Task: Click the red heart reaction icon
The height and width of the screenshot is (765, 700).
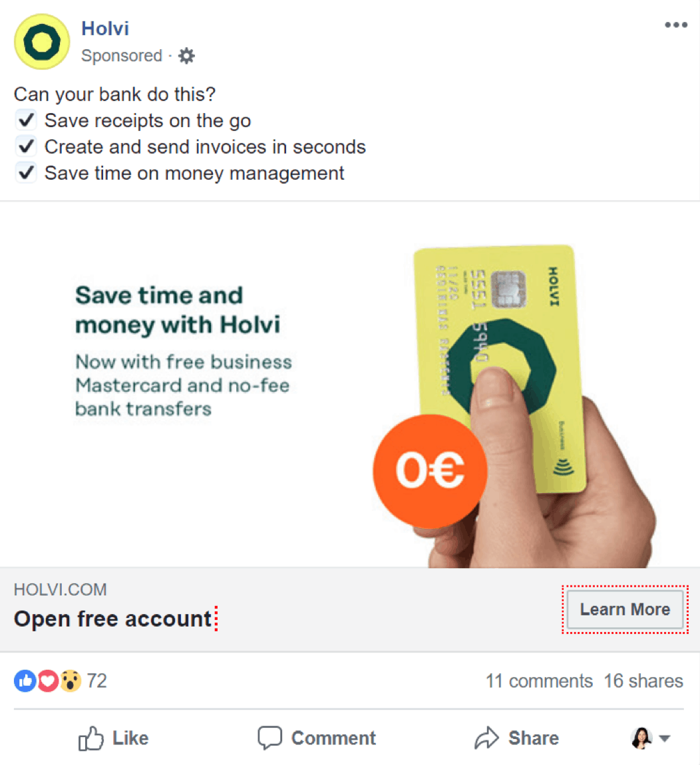Action: click(x=48, y=681)
